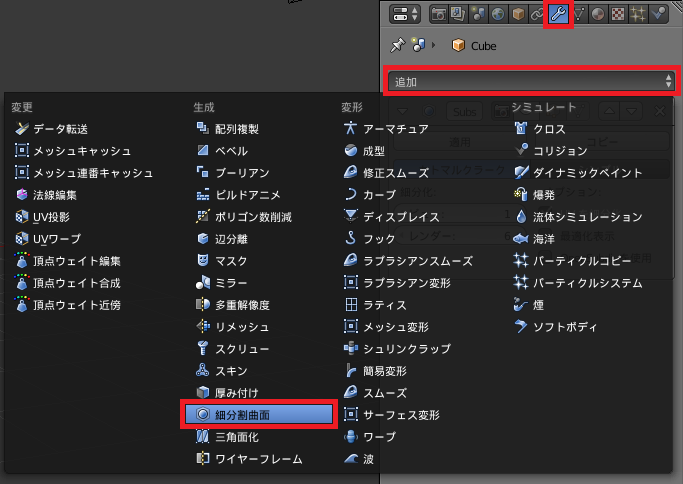The image size is (683, 484).
Task: Add 配列複製 array modifier
Action: pos(227,129)
